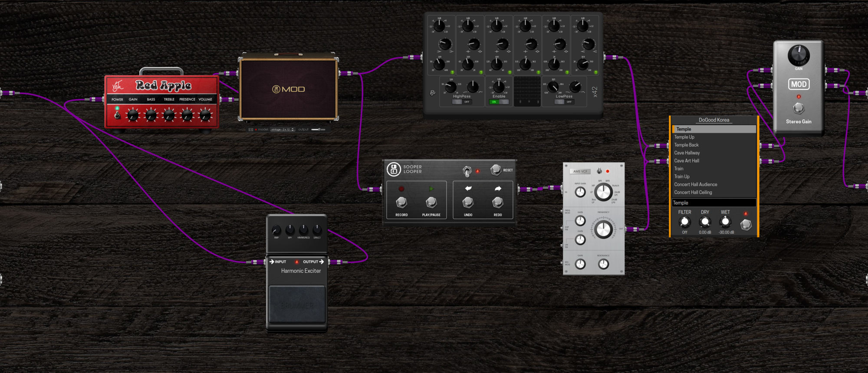
Task: Click the MOD cabinet output slider
Action: tap(318, 129)
